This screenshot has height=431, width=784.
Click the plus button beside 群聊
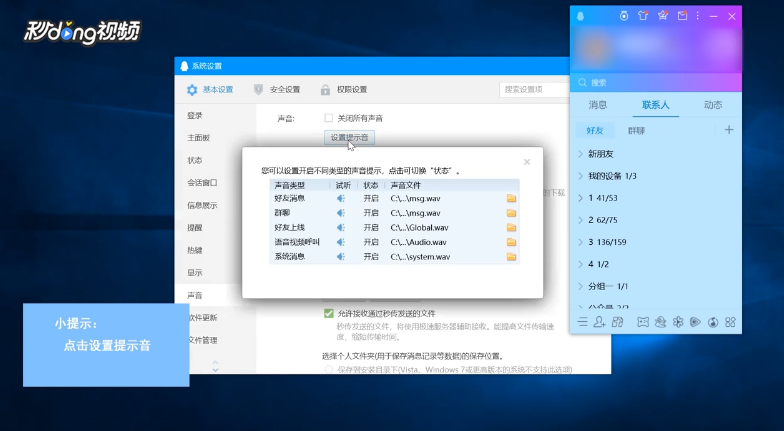[x=729, y=130]
